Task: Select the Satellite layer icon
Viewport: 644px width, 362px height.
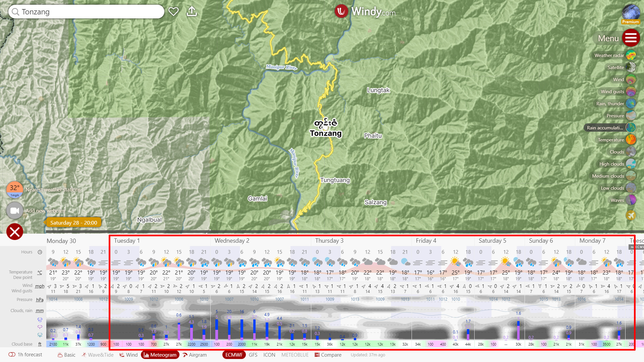Action: (631, 67)
